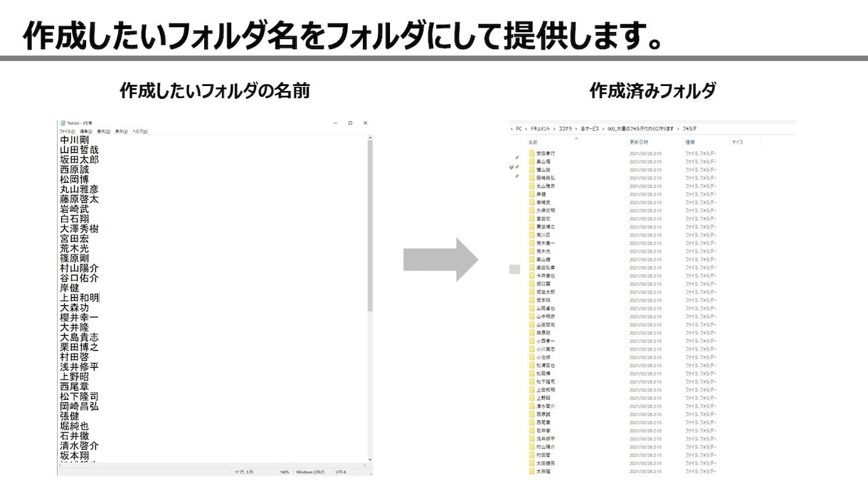The image size is (868, 488).
Task: Click folder icon of 大井隆 in Explorer
Action: tap(531, 472)
